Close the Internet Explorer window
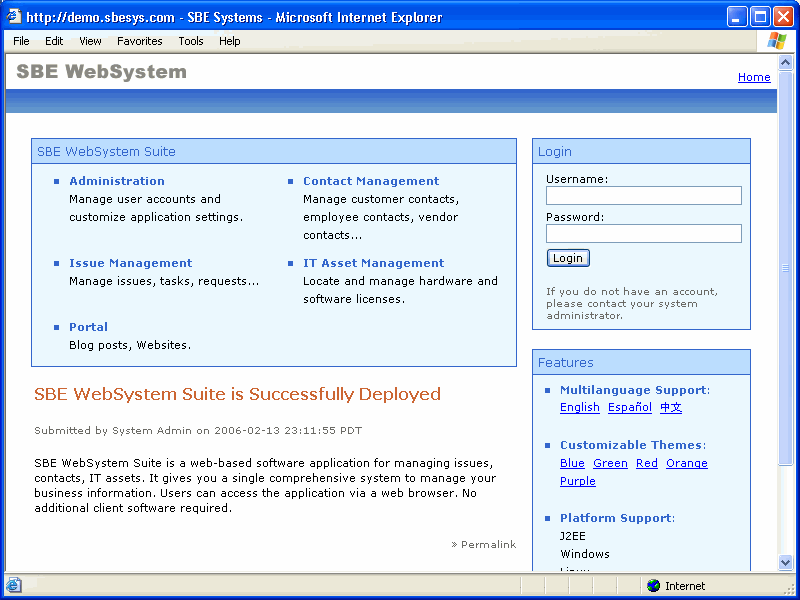The width and height of the screenshot is (800, 600). pos(783,17)
